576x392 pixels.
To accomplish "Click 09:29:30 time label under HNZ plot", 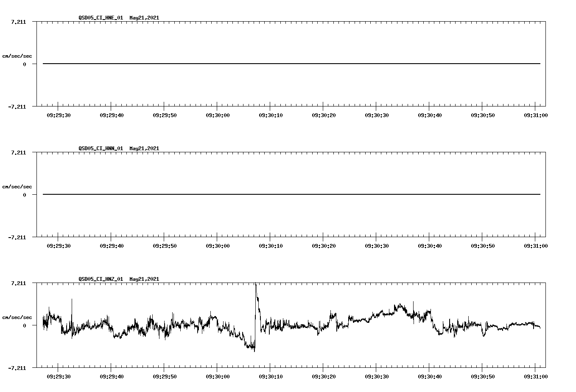I will (x=59, y=376).
